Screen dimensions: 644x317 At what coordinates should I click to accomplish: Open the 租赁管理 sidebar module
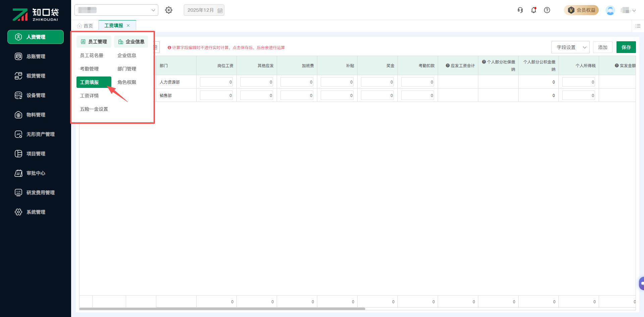click(36, 76)
